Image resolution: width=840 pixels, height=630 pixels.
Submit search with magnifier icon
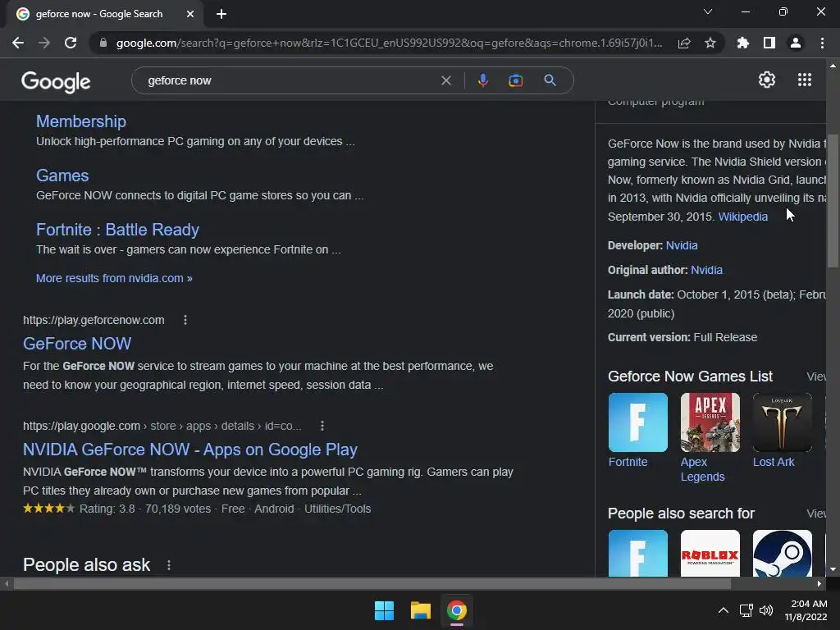coord(550,80)
